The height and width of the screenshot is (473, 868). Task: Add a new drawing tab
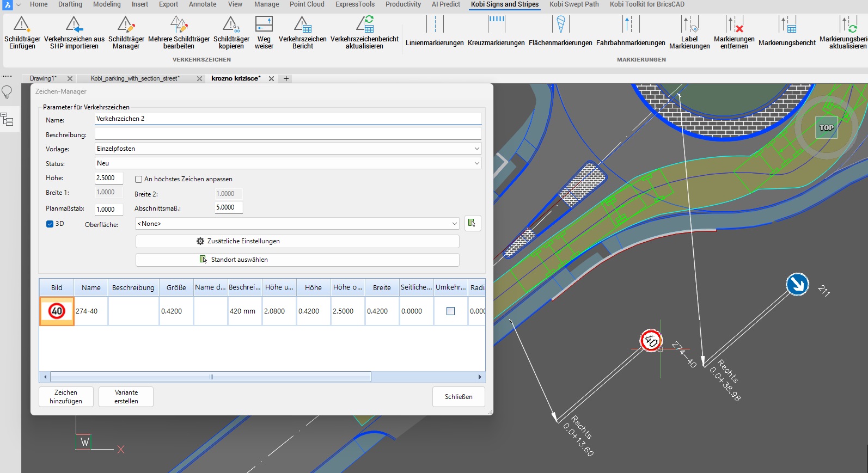tap(286, 78)
